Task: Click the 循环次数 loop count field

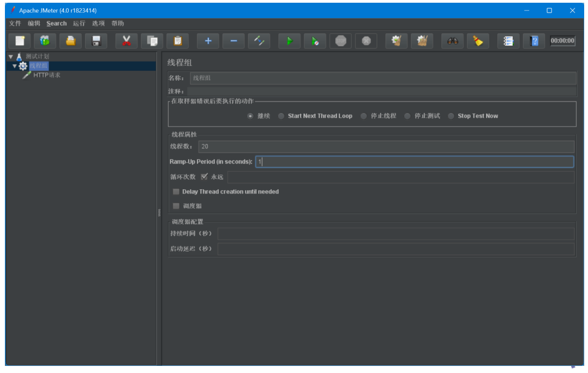Action: 400,177
